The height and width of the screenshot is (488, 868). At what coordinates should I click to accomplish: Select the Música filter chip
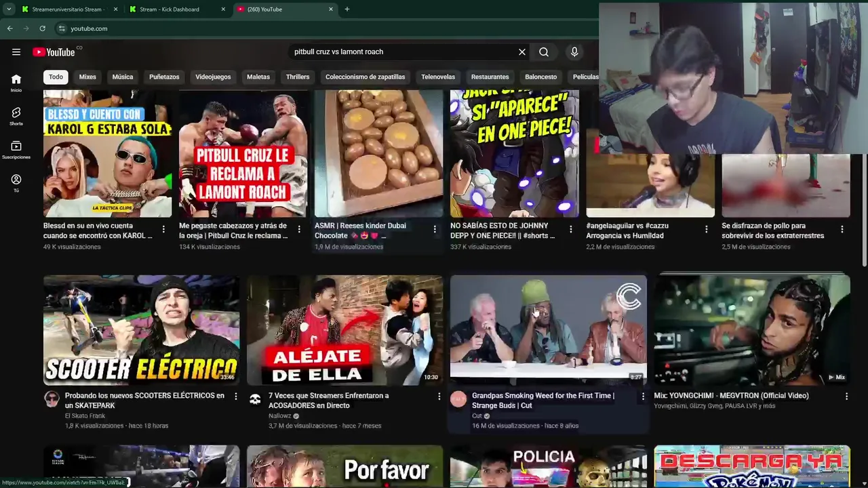[123, 77]
